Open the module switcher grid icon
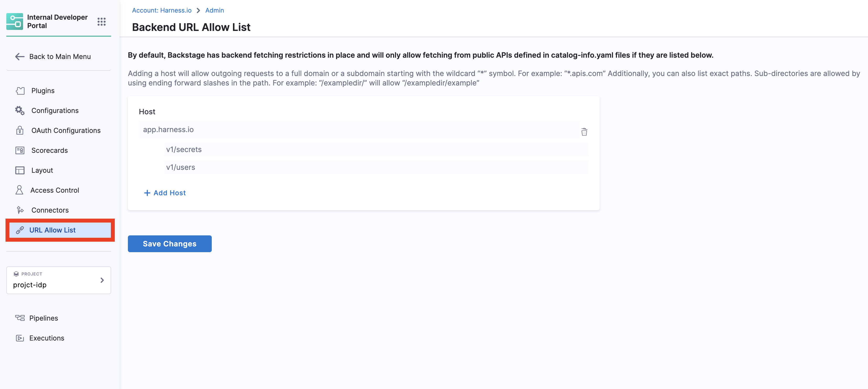The width and height of the screenshot is (868, 389). point(101,22)
